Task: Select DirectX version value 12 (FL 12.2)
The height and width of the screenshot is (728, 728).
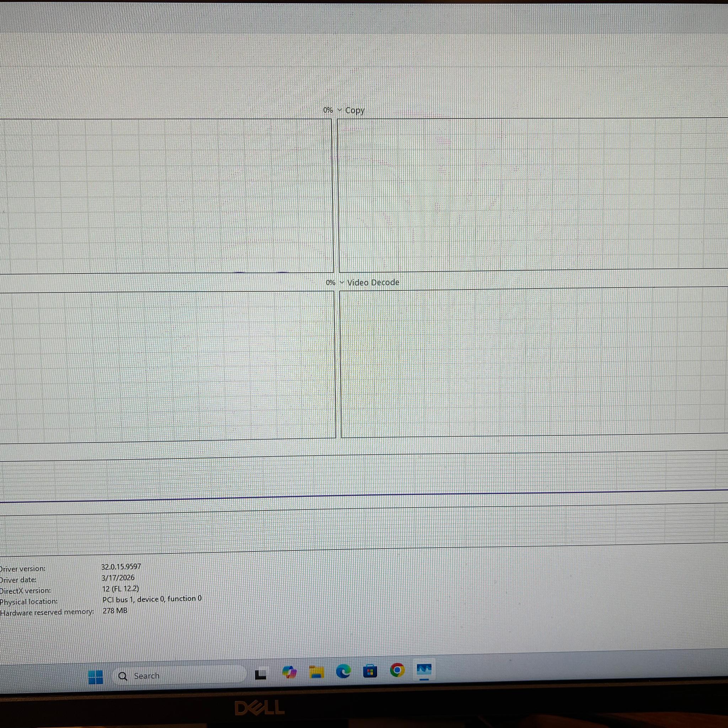Action: tap(121, 589)
